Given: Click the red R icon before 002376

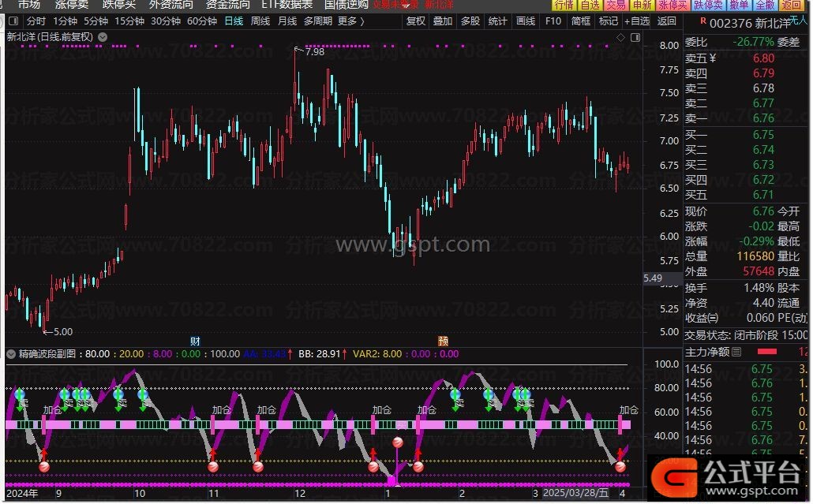Looking at the screenshot, I should click(x=703, y=21).
